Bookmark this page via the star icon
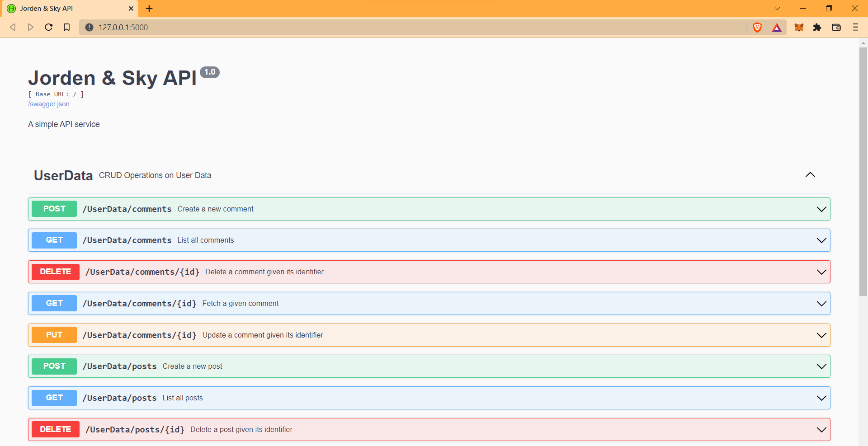Screen dimensions: 868x446 click(66, 27)
